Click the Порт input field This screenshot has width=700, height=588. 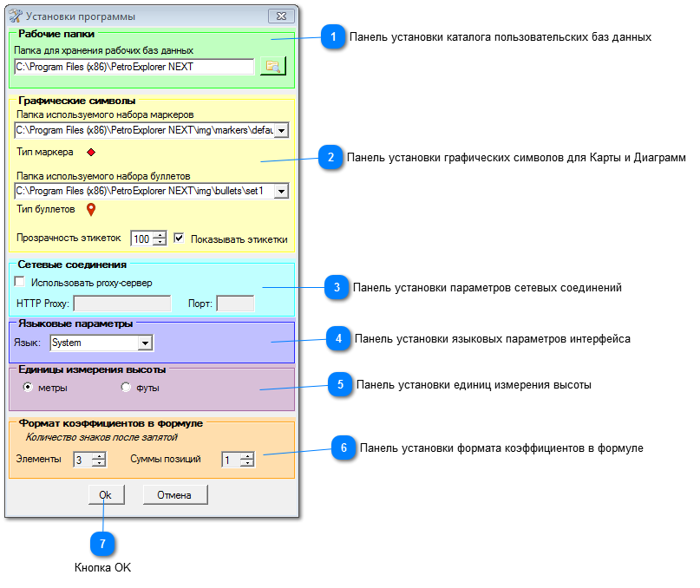(235, 304)
